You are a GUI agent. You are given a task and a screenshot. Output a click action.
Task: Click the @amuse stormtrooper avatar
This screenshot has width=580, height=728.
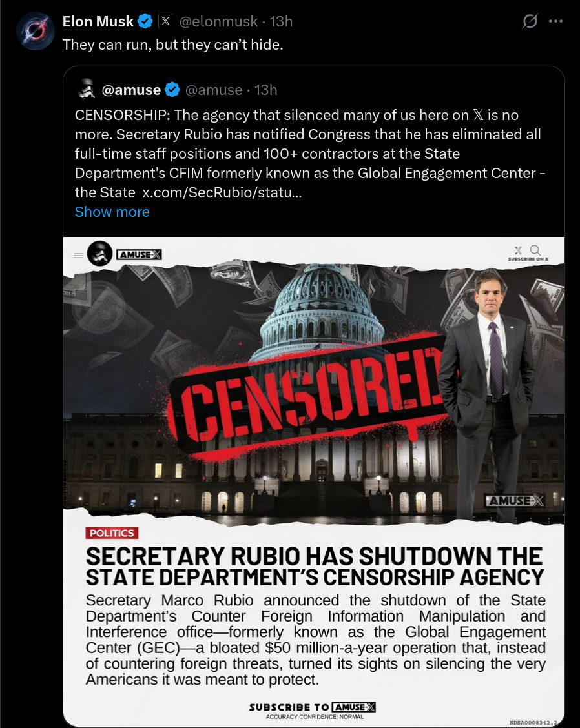click(x=87, y=90)
